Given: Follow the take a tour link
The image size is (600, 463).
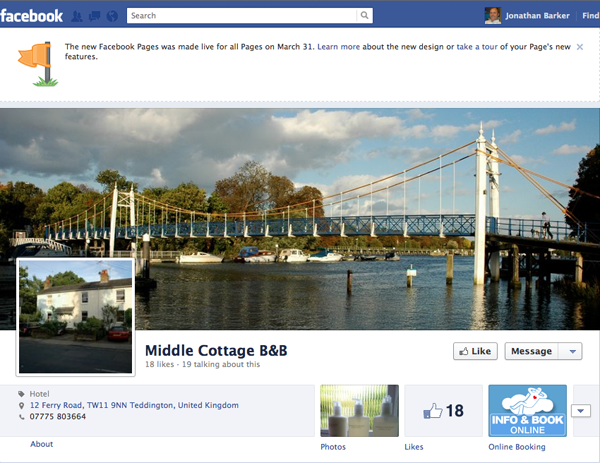Looking at the screenshot, I should pyautogui.click(x=477, y=47).
